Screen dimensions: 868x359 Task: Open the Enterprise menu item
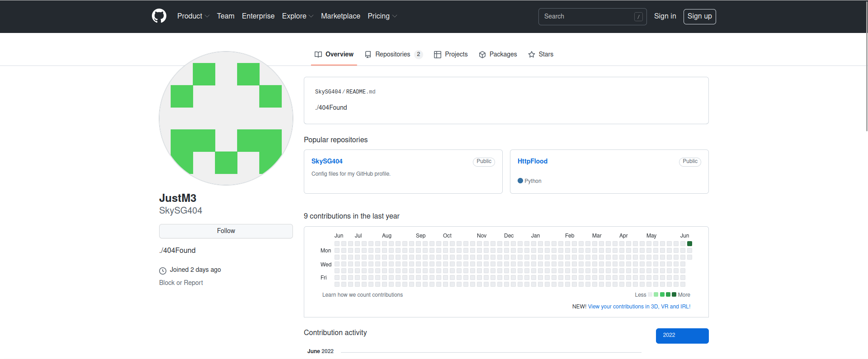(x=258, y=16)
